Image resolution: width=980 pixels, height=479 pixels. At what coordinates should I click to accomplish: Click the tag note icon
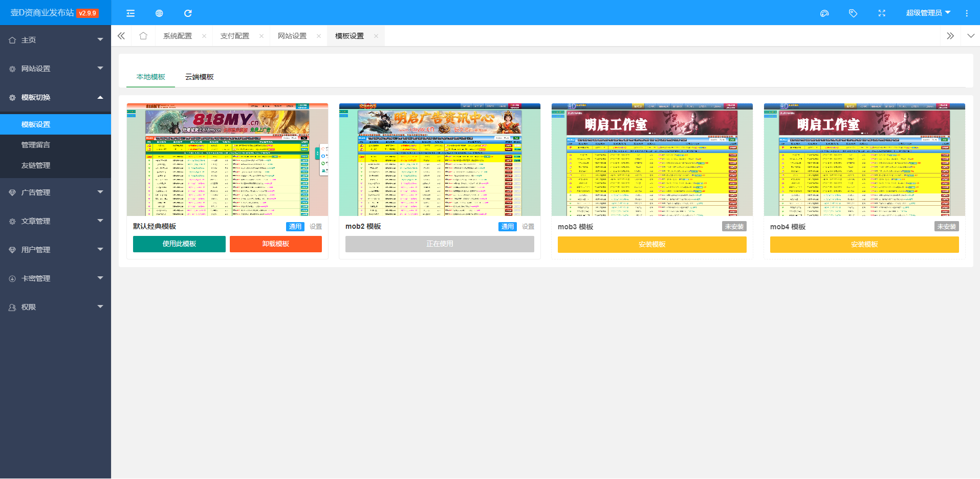click(853, 13)
